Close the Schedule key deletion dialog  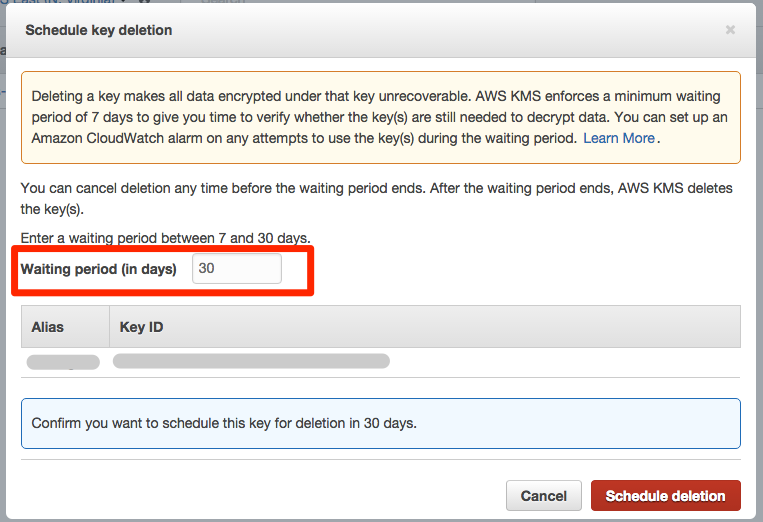point(730,30)
